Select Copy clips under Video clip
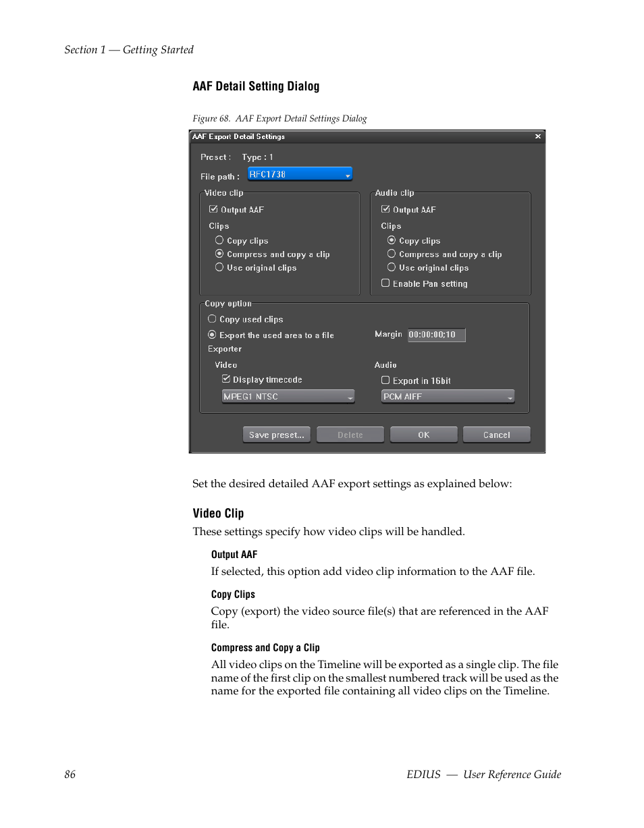This screenshot has width=644, height=828. pos(219,240)
